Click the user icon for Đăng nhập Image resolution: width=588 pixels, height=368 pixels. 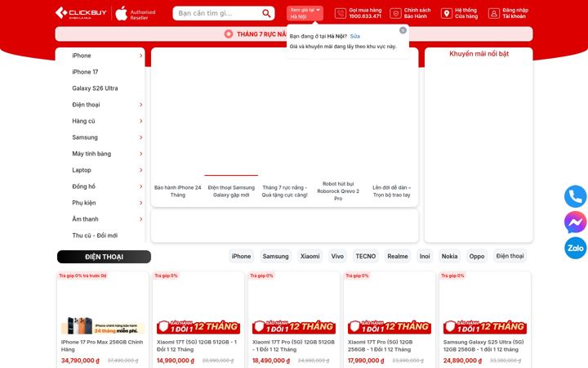(494, 14)
